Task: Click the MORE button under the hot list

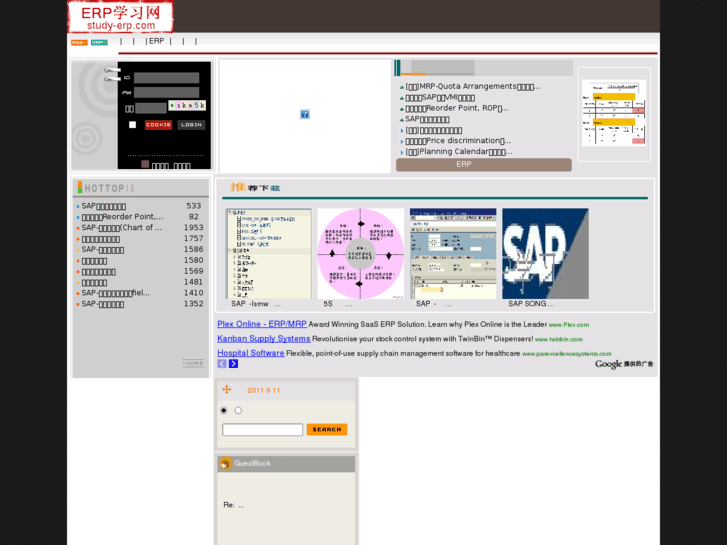Action: [x=193, y=363]
